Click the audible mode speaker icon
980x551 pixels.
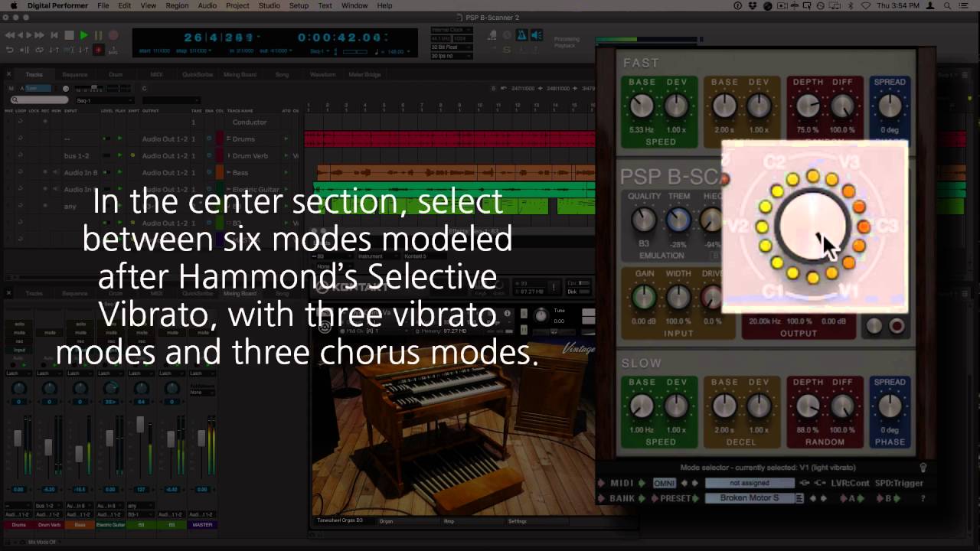pyautogui.click(x=537, y=35)
